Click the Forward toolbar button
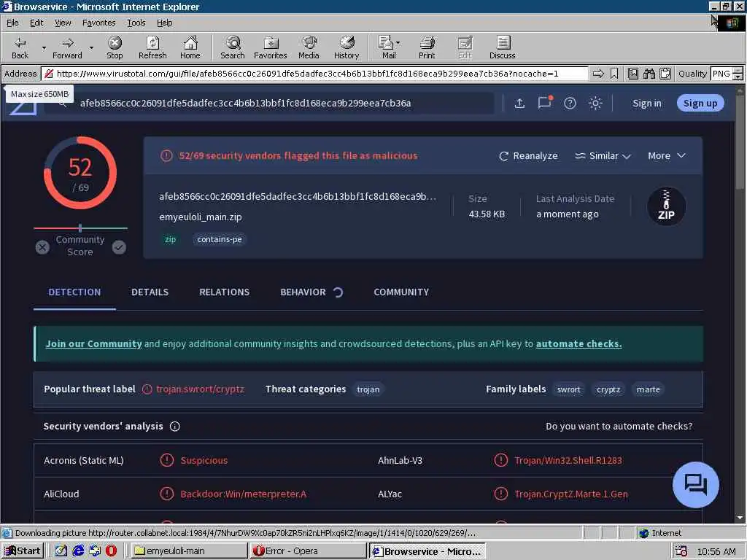This screenshot has height=560, width=747. [67, 47]
